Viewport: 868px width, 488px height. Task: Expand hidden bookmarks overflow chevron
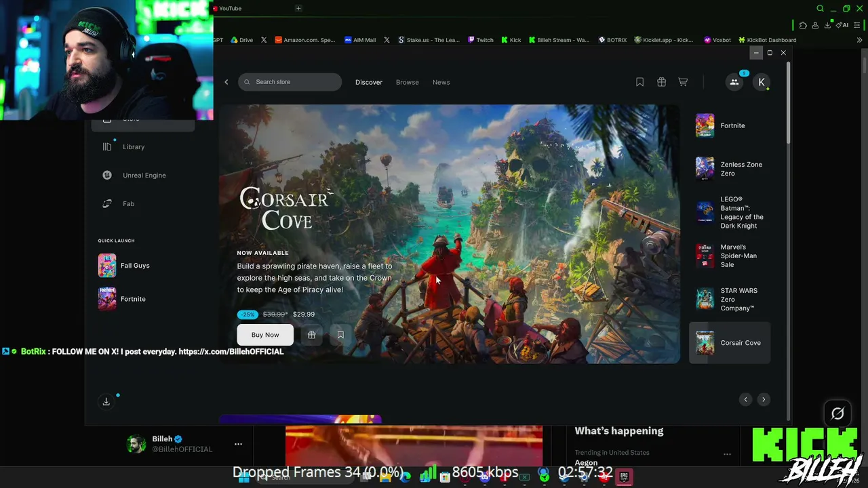[860, 40]
